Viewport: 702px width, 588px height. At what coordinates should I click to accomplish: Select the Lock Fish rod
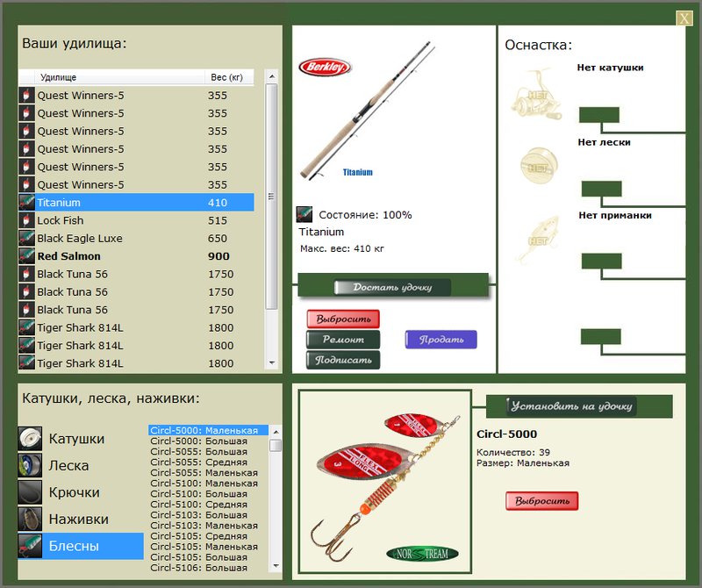[x=137, y=220]
